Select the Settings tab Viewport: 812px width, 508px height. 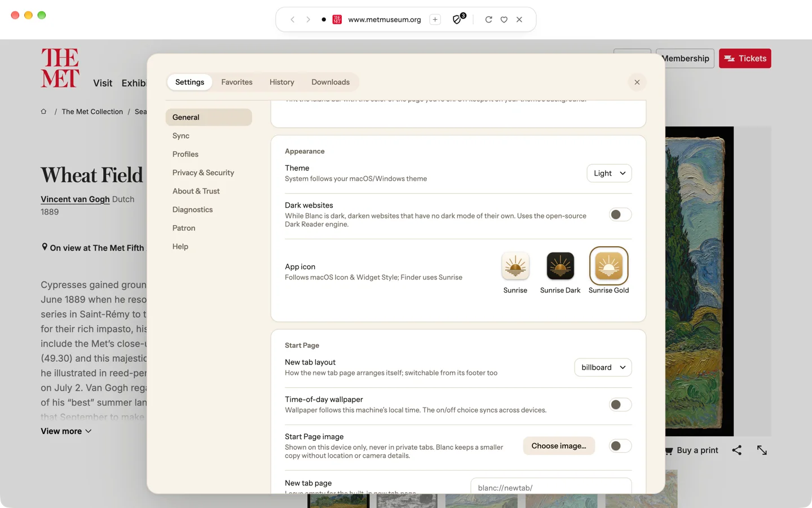point(189,82)
